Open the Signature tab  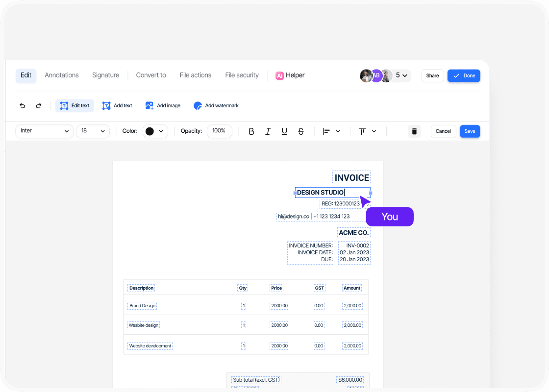pyautogui.click(x=105, y=75)
